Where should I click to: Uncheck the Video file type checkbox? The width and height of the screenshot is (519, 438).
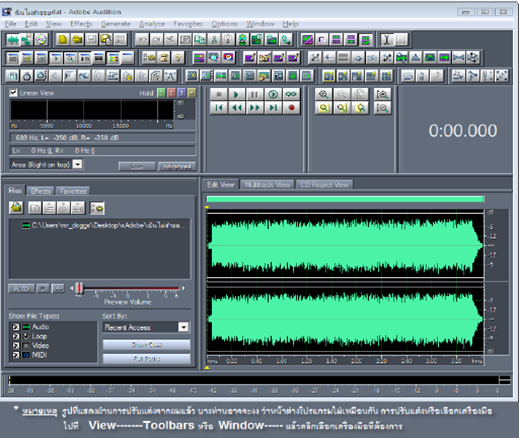[16, 346]
